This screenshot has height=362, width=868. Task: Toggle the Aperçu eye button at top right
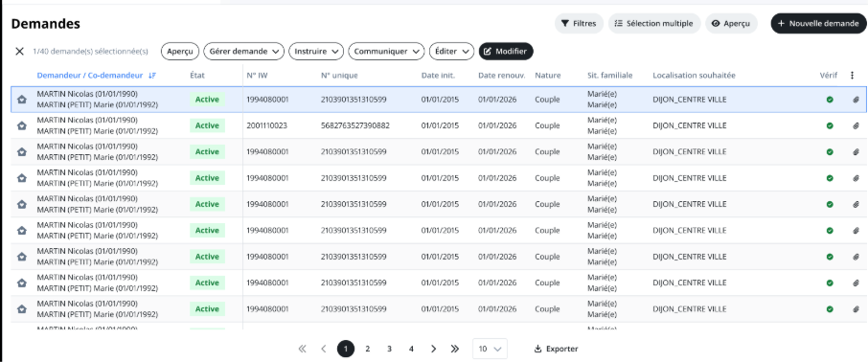[731, 23]
